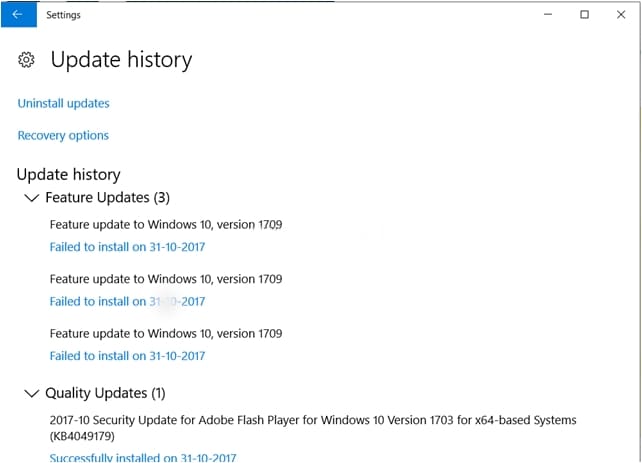This screenshot has width=642, height=463.
Task: Click the Quality Updates (1) label
Action: (x=105, y=393)
